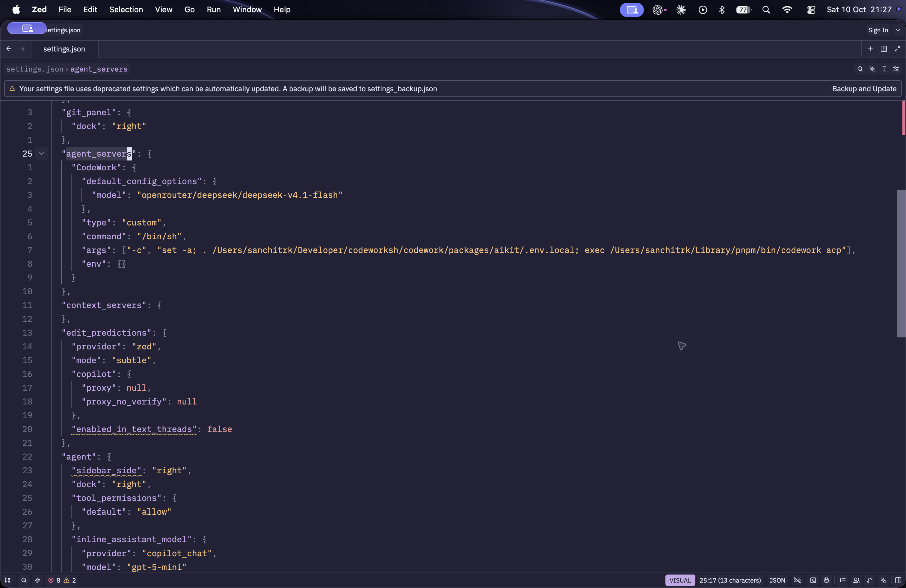
Task: Open the View menu
Action: click(x=164, y=10)
